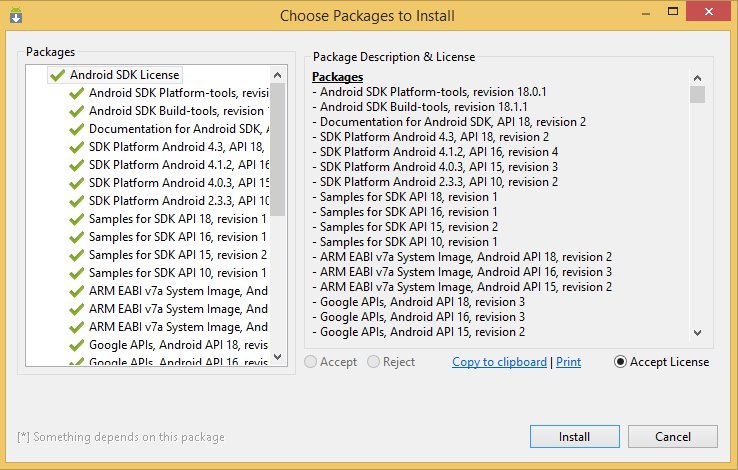Click checkmark icon for Android SDK Platform-tools

pyautogui.click(x=76, y=93)
